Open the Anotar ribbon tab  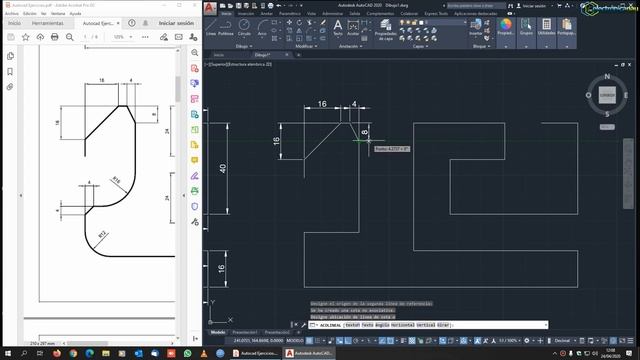click(267, 13)
